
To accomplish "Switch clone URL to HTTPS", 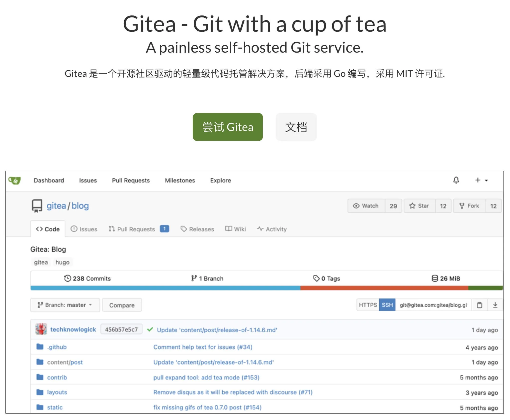I will click(x=368, y=305).
